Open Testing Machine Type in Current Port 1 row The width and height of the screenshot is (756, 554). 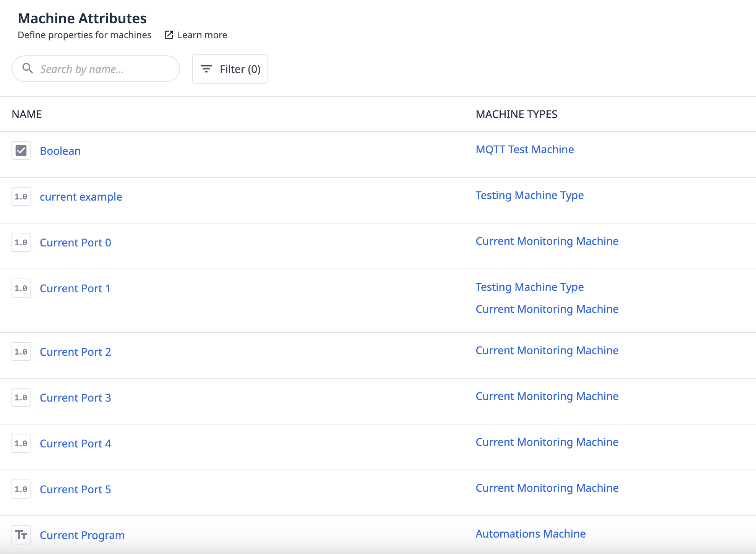tap(529, 287)
